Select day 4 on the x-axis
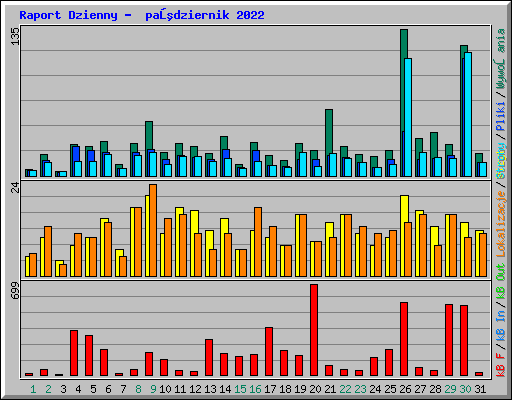Screen dimensions: 512x400 pyautogui.click(x=78, y=389)
